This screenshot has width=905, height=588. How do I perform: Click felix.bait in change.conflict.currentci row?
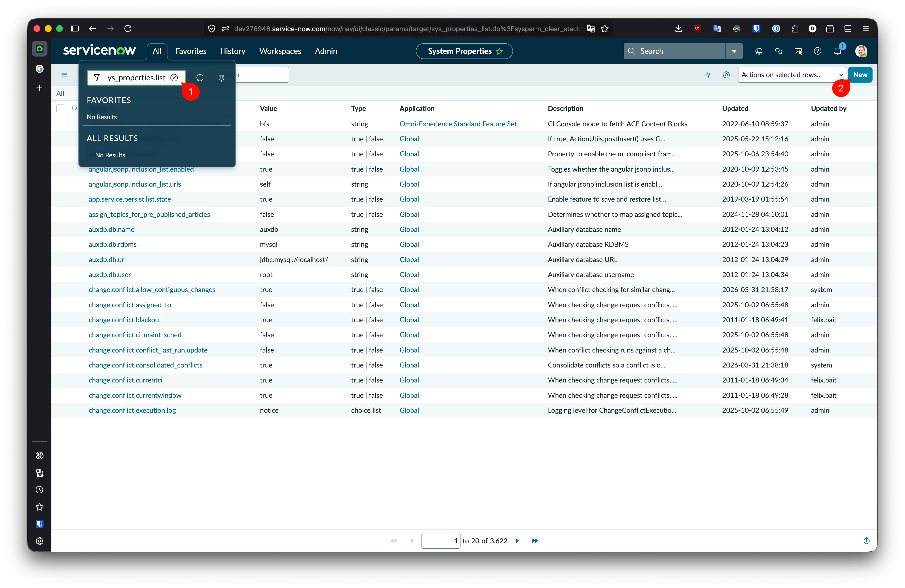point(824,380)
